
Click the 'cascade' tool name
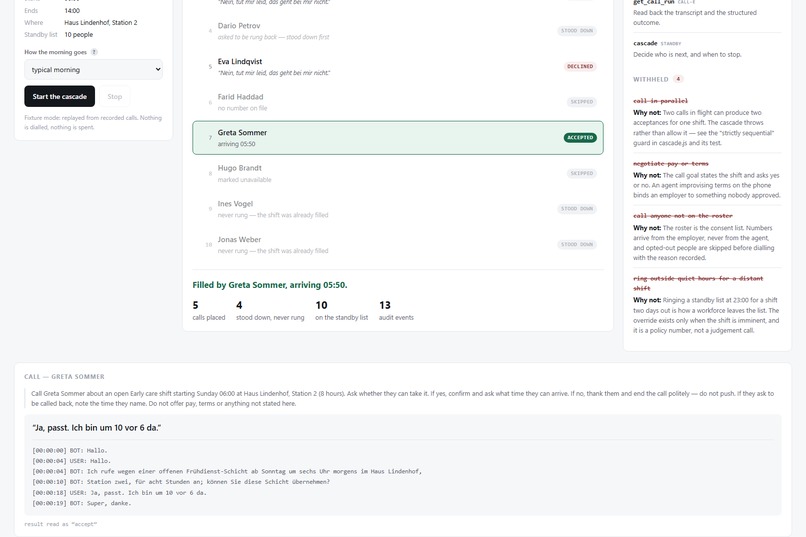coord(645,43)
